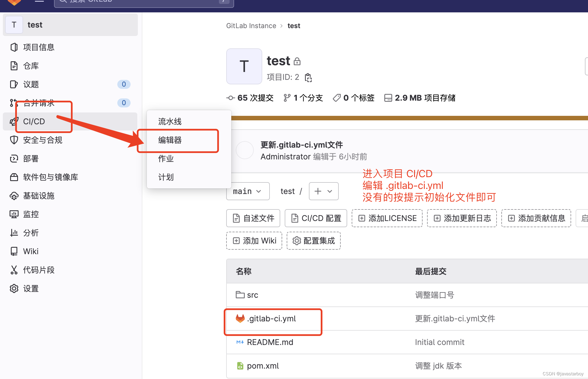Click the repository (仓库) sidebar icon
588x379 pixels.
pyautogui.click(x=14, y=66)
